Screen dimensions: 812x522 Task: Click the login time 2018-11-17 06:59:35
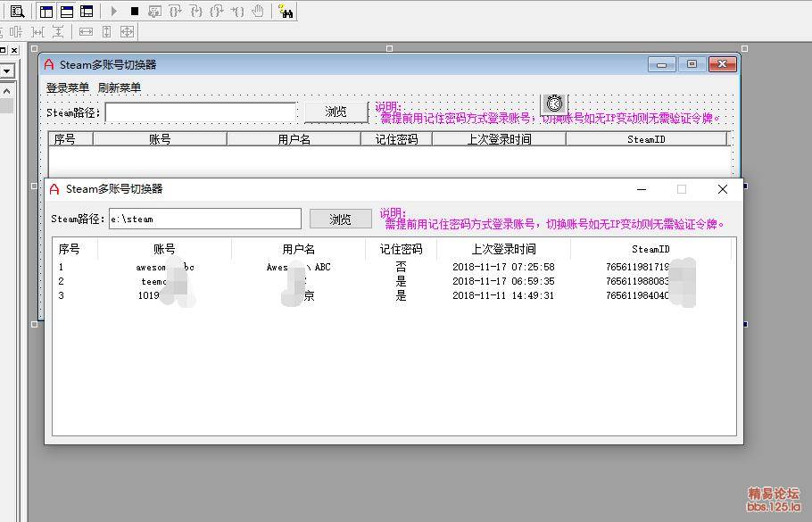coord(503,281)
